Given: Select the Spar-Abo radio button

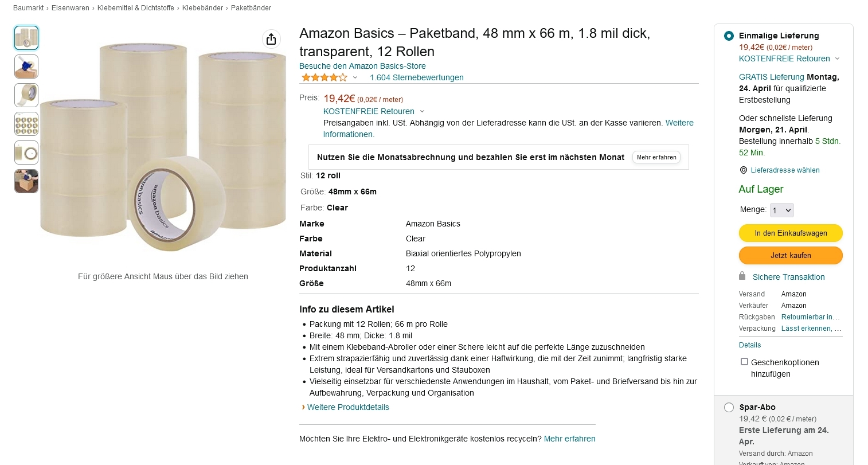Looking at the screenshot, I should tap(729, 407).
